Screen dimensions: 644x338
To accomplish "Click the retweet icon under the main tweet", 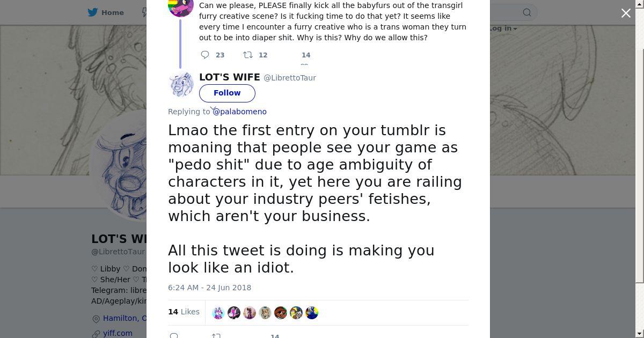I will click(216, 336).
